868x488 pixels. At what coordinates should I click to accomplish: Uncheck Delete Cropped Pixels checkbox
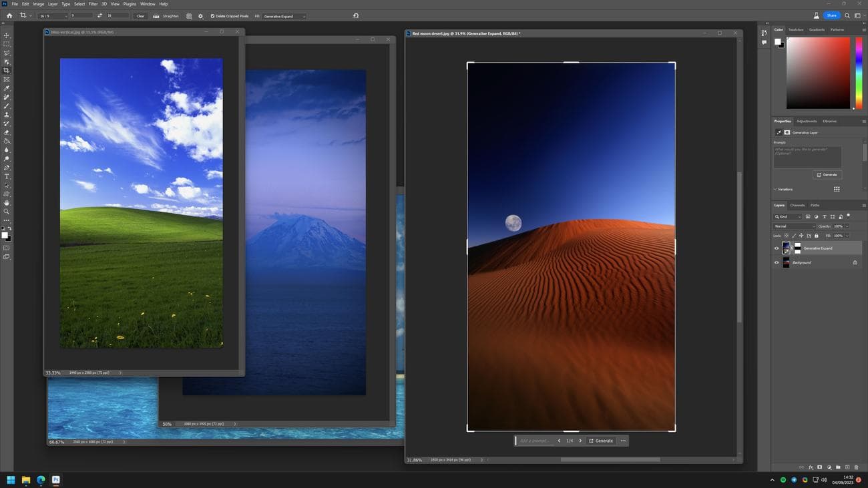(213, 16)
